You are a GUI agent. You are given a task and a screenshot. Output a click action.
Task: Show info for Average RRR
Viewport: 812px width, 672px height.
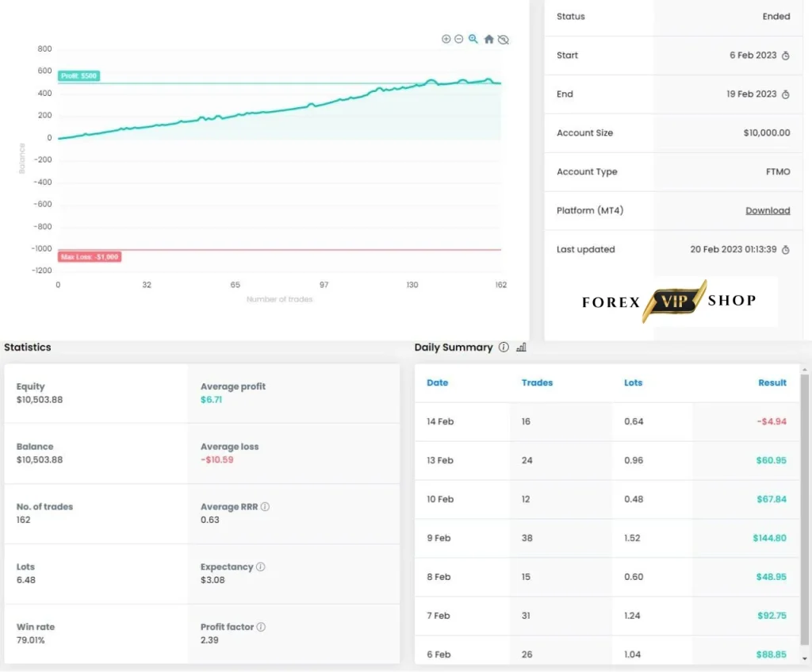265,507
